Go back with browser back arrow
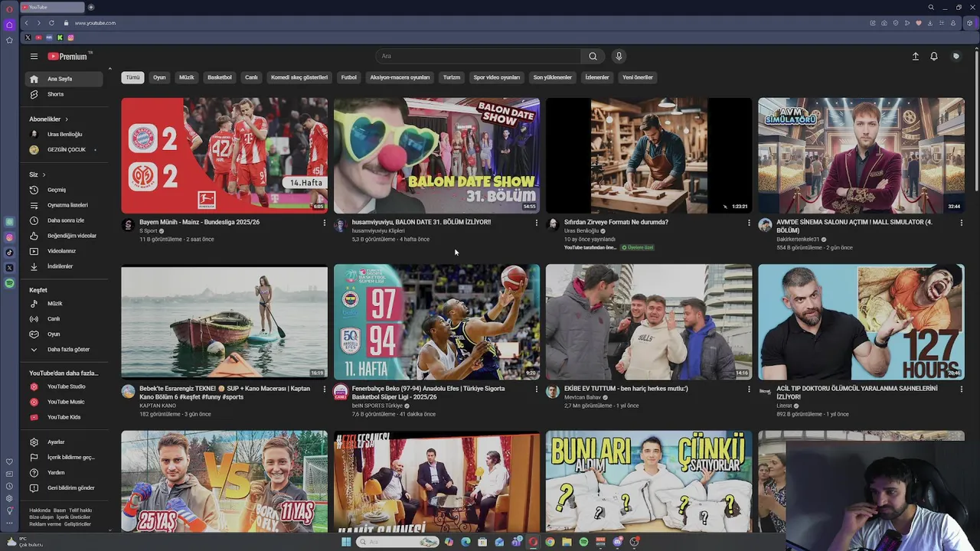This screenshot has height=551, width=980. pos(26,23)
